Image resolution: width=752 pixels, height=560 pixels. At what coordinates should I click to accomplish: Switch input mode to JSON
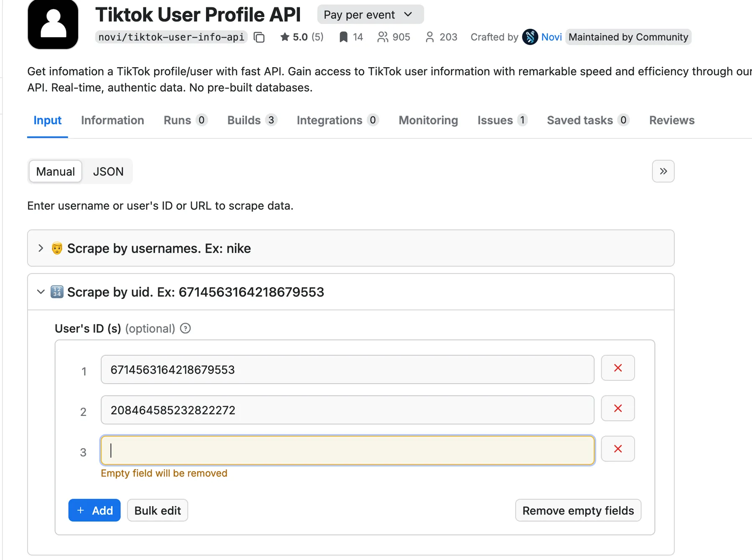[x=108, y=172]
